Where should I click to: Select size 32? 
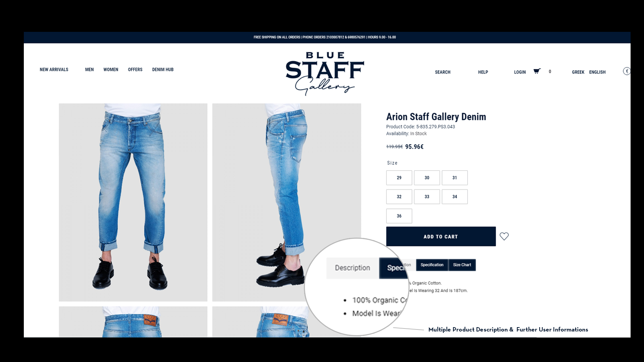pos(399,197)
